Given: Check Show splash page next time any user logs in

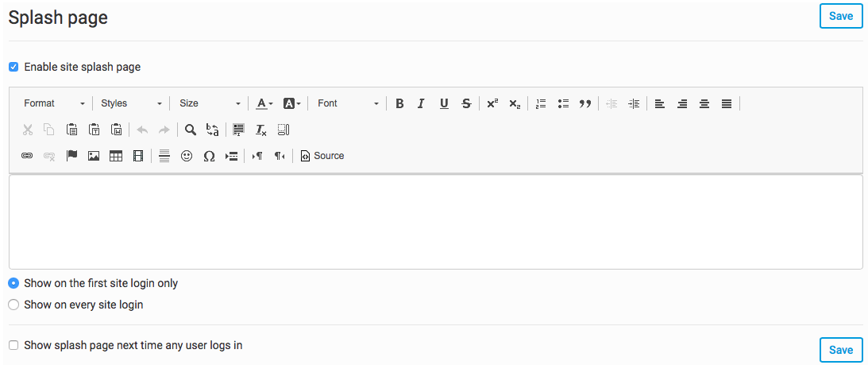Looking at the screenshot, I should [x=14, y=345].
